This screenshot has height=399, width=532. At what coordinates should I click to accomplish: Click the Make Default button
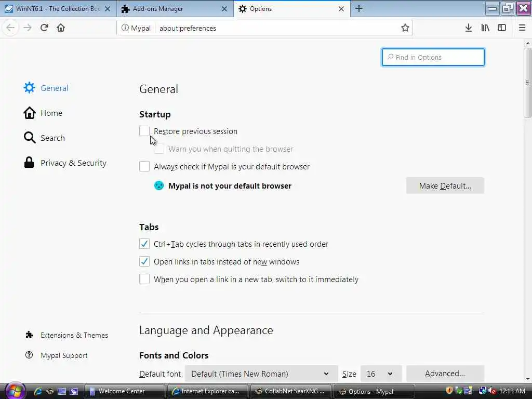(445, 185)
